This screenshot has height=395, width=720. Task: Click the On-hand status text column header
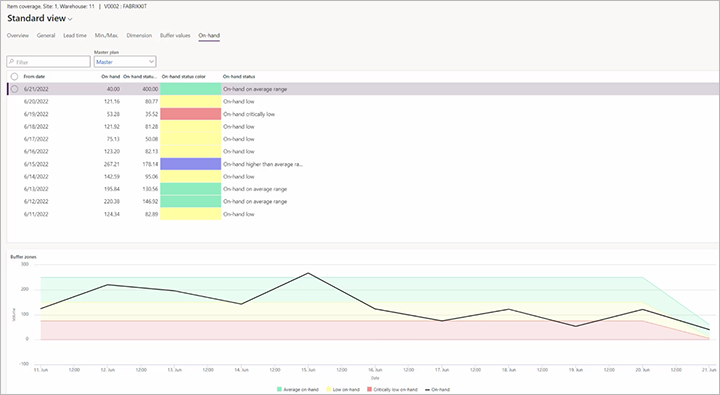coord(239,77)
